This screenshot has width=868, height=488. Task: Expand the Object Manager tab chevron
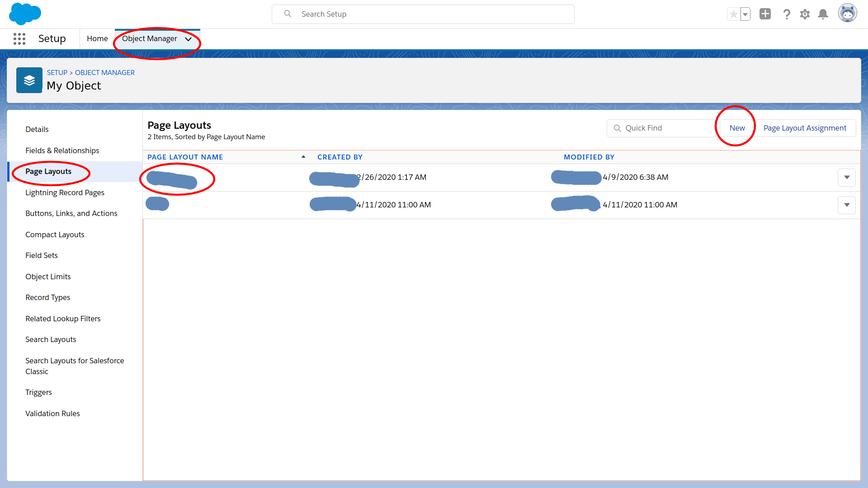click(x=189, y=39)
